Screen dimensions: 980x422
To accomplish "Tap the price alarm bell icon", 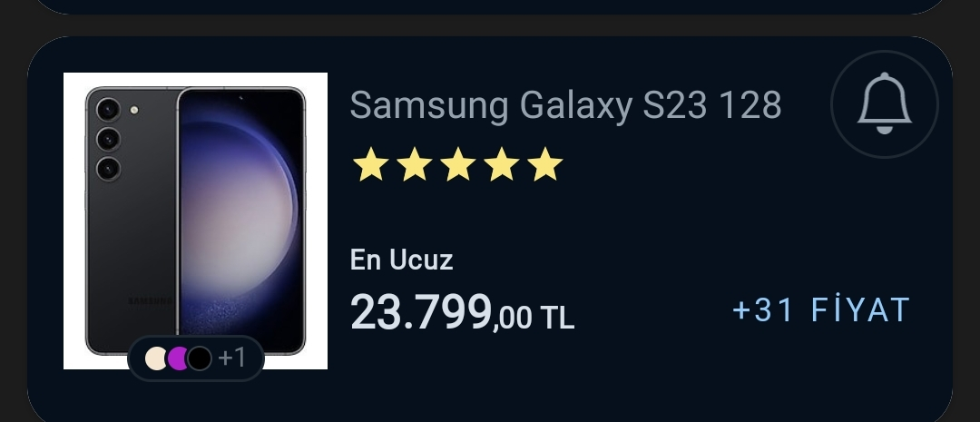I will coord(885,104).
